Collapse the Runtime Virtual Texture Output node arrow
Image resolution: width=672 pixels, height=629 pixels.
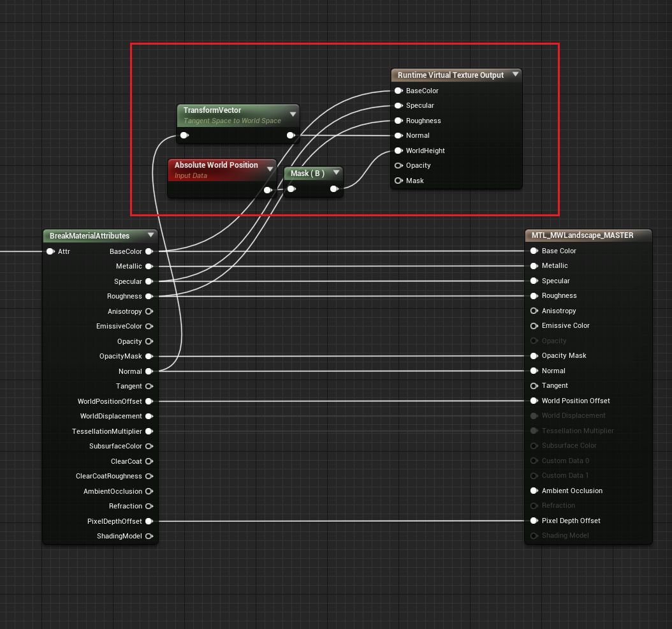(x=516, y=75)
